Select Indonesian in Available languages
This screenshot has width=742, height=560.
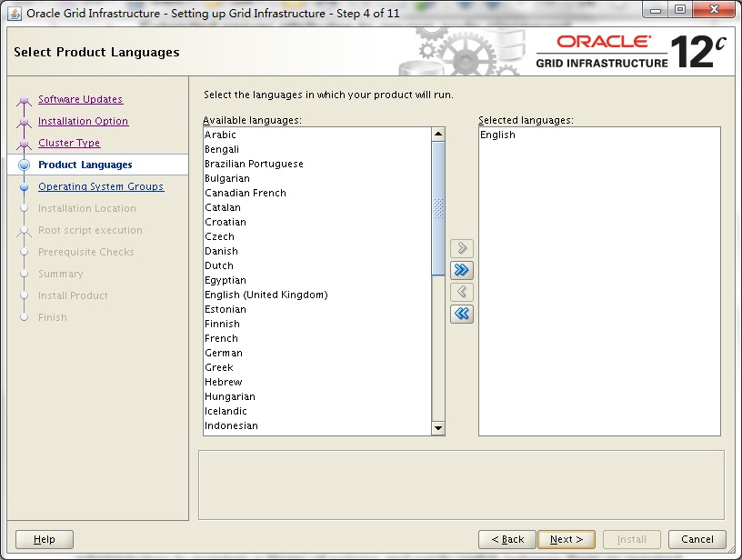tap(317, 425)
